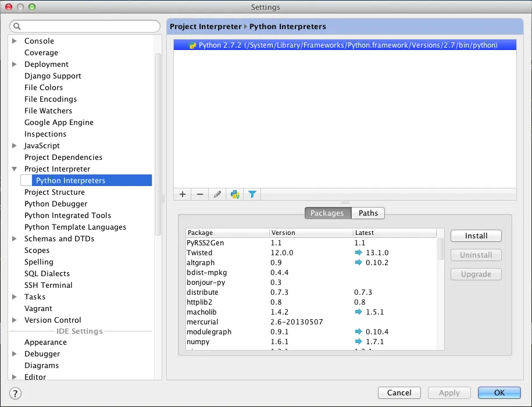The image size is (532, 407).
Task: Select the Python 2.7.2 interpreter row
Action: [x=345, y=45]
